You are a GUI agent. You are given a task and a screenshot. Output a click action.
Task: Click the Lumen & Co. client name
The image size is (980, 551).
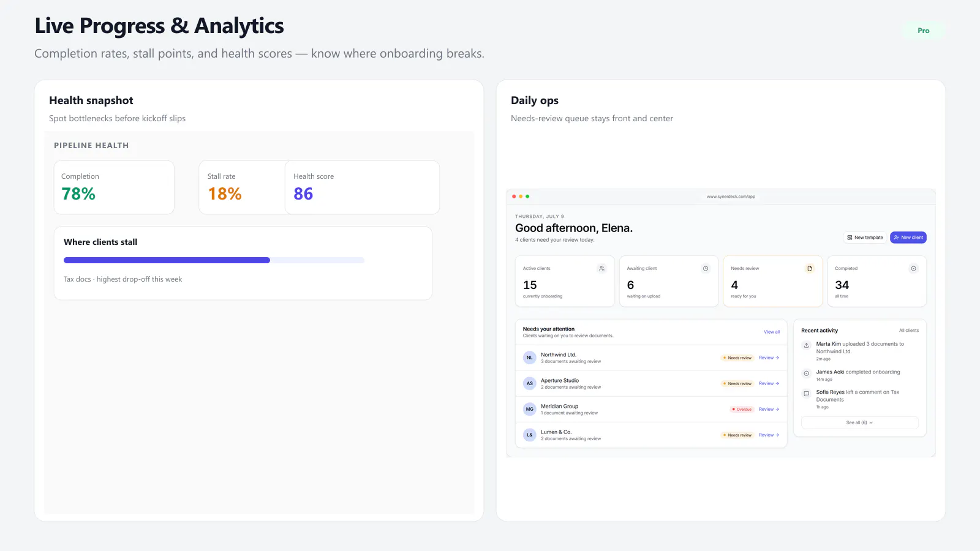[x=556, y=432]
